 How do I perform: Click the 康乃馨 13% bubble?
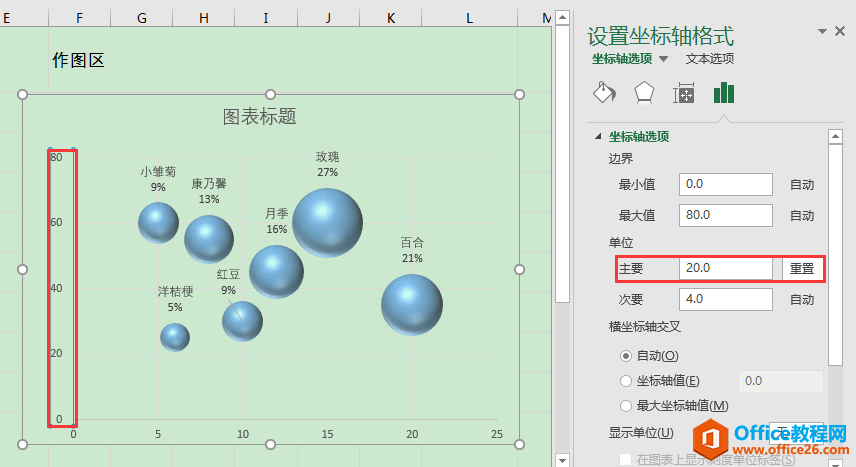209,239
